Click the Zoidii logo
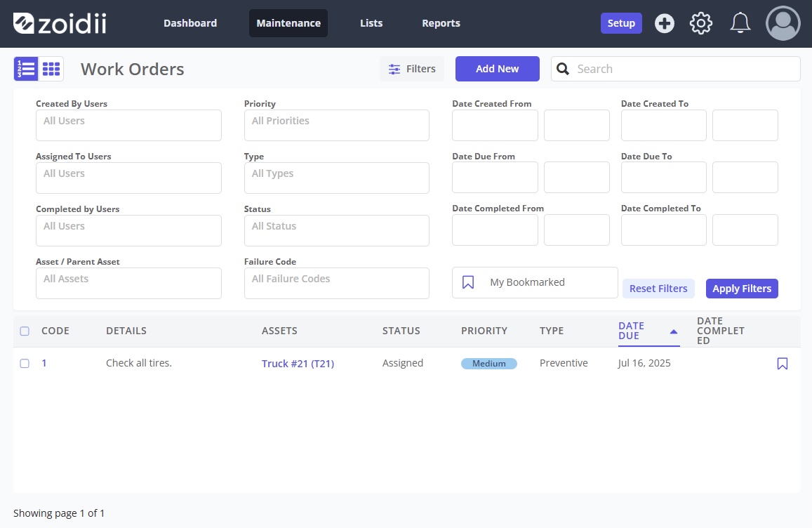This screenshot has height=528, width=812. 60,23
